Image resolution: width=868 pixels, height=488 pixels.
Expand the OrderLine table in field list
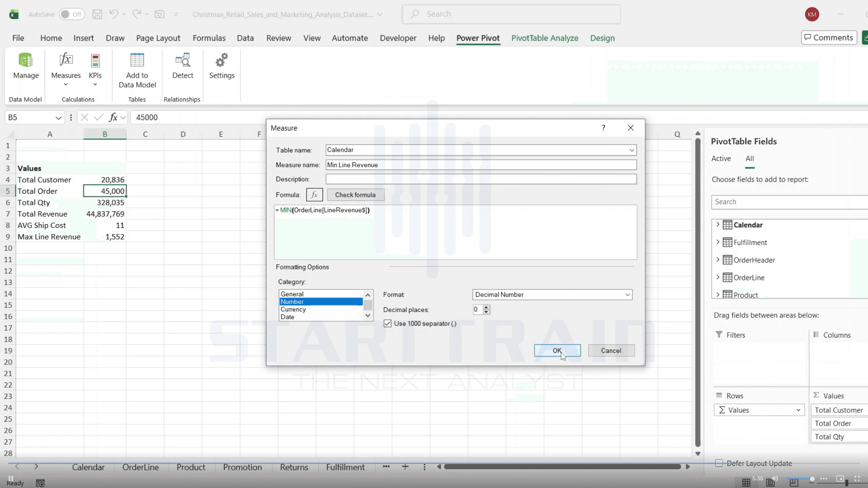[718, 278]
